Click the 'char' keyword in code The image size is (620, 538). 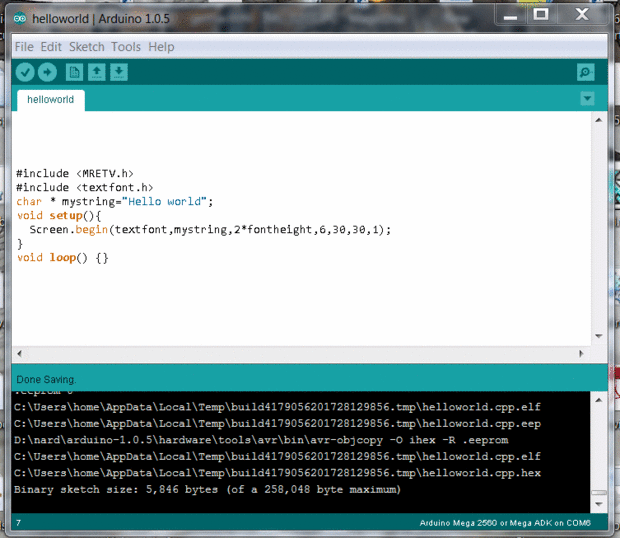tap(29, 202)
